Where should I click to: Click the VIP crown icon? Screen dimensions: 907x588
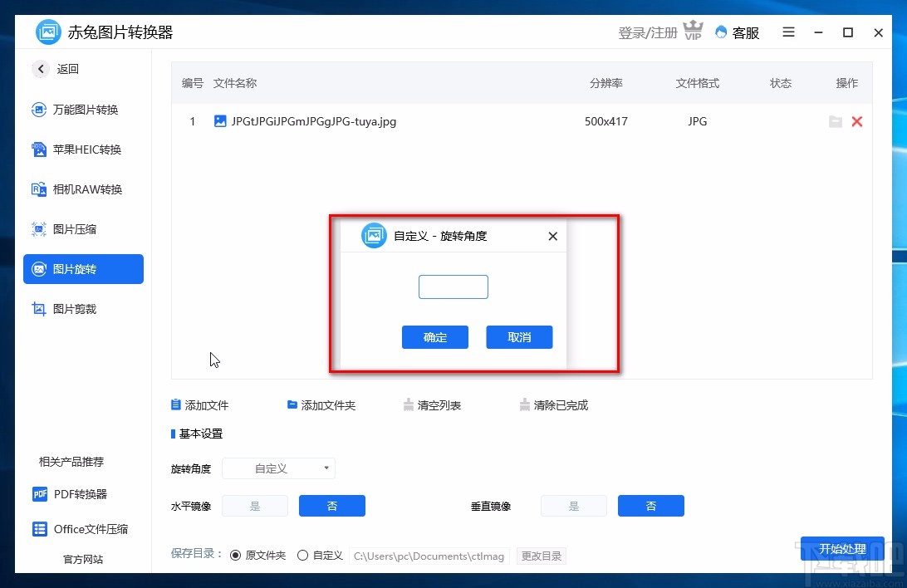693,32
